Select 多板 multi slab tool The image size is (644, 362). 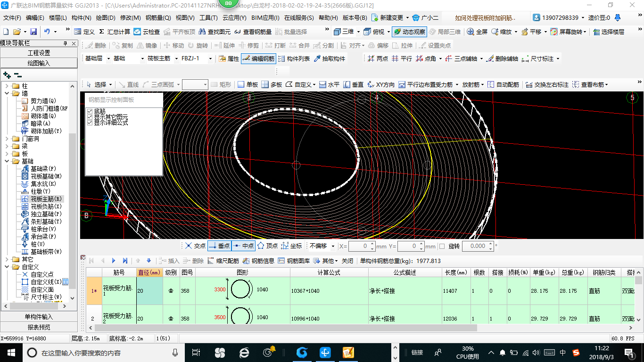tap(272, 84)
